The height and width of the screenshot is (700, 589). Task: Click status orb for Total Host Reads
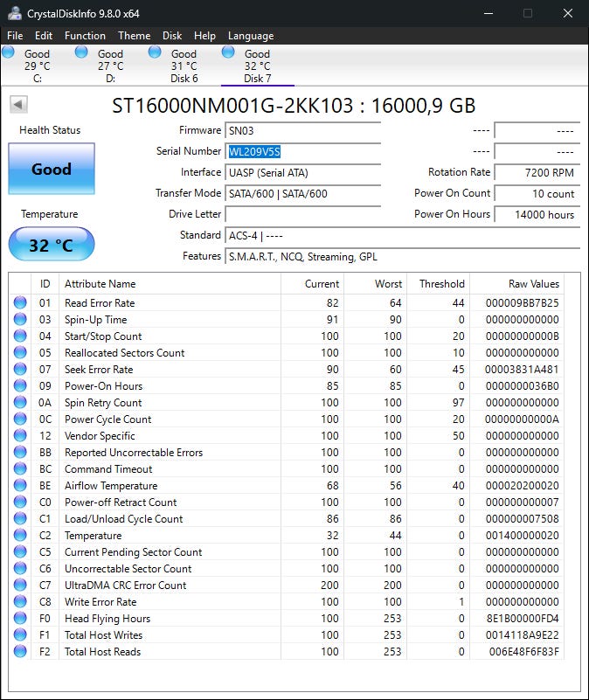click(x=20, y=651)
